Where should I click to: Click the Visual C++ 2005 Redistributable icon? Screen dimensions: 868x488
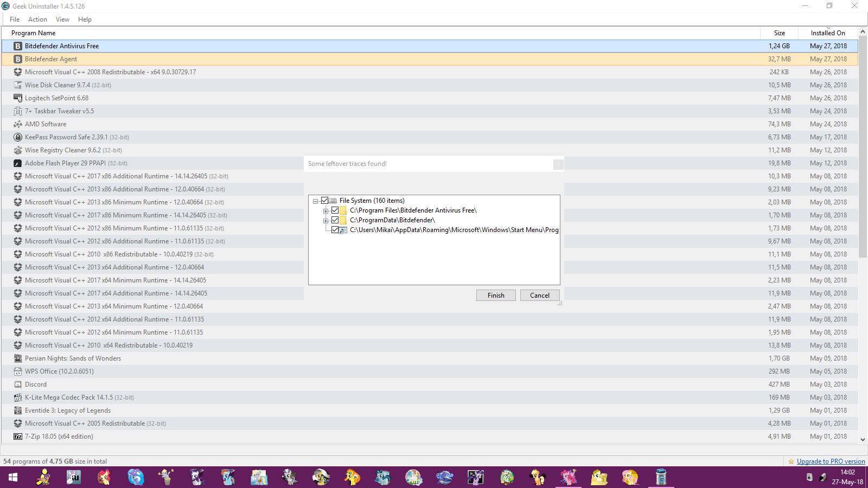(18, 423)
